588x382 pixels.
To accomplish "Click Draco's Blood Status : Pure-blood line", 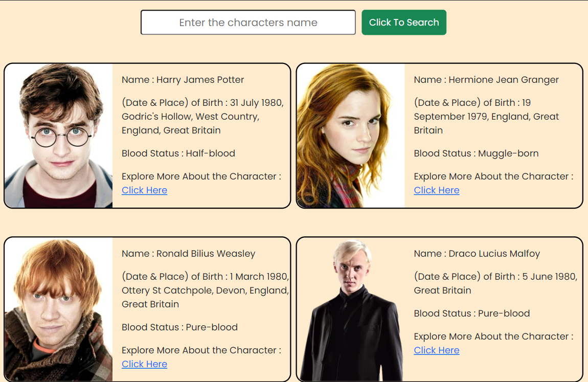I will click(472, 313).
